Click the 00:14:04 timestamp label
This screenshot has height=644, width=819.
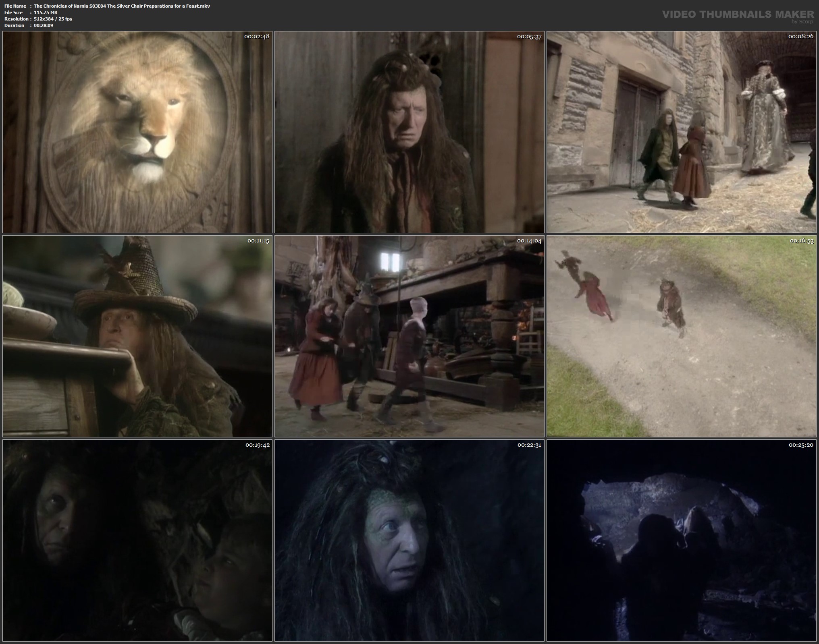529,241
